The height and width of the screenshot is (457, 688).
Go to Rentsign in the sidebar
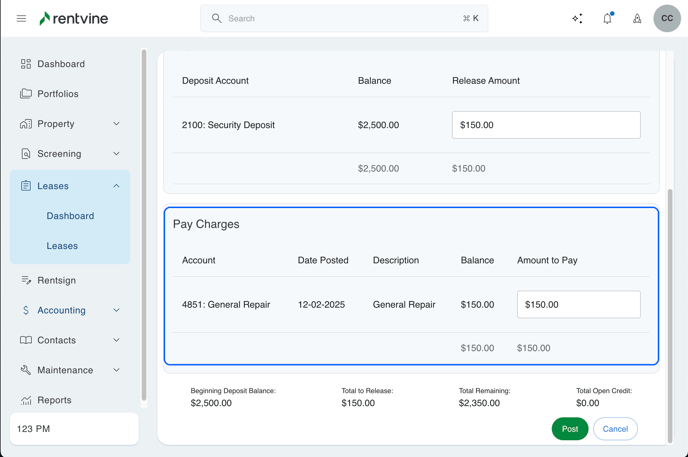[56, 280]
